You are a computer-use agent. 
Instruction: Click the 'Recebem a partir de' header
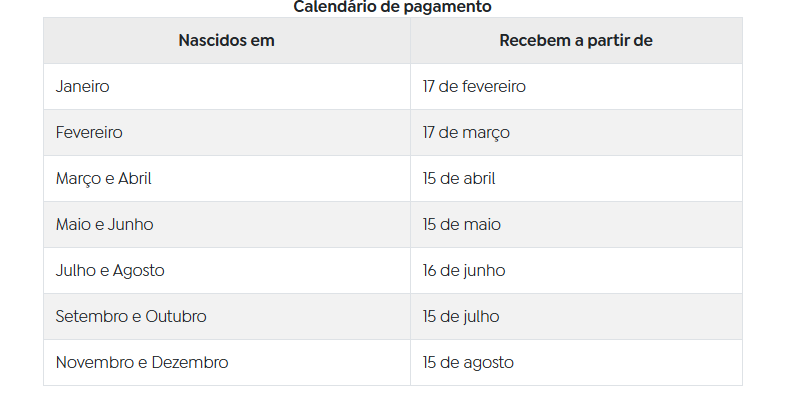coord(576,40)
